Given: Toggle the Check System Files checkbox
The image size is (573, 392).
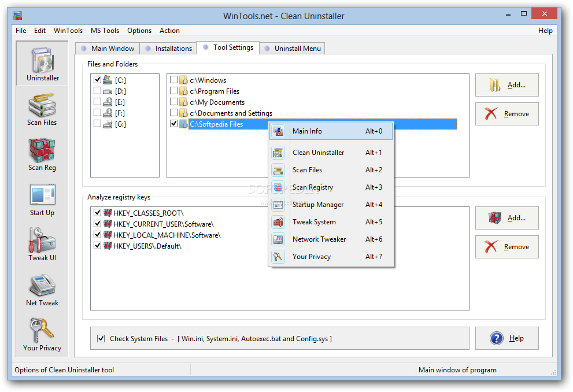Looking at the screenshot, I should (x=101, y=338).
